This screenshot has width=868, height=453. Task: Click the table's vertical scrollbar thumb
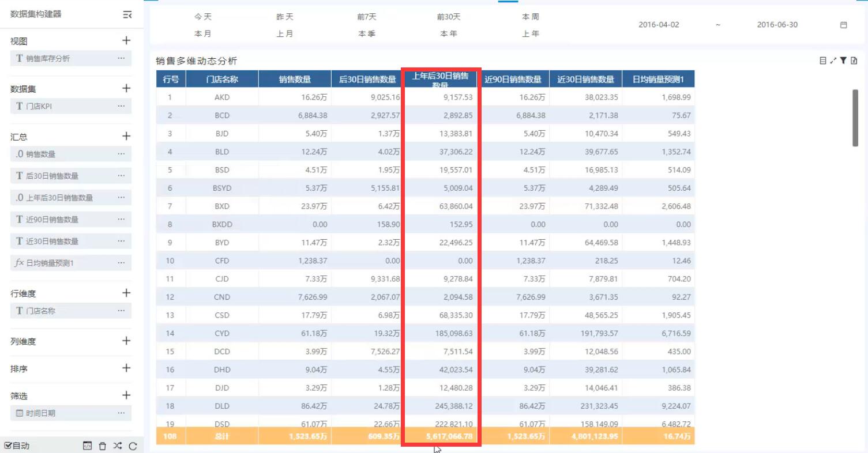[x=855, y=118]
